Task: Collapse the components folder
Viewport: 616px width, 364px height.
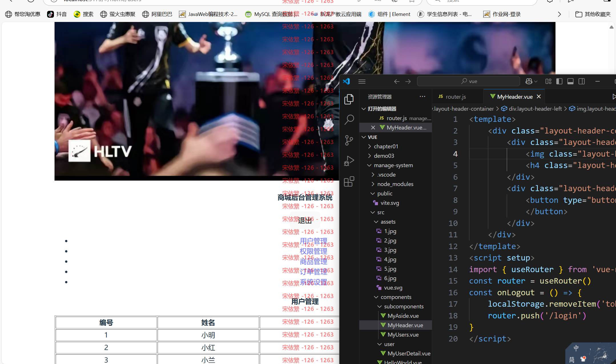Action: pos(396,297)
